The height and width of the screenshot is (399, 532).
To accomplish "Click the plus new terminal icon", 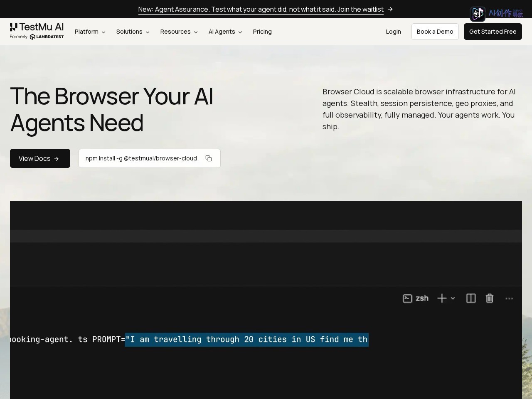I will point(442,298).
